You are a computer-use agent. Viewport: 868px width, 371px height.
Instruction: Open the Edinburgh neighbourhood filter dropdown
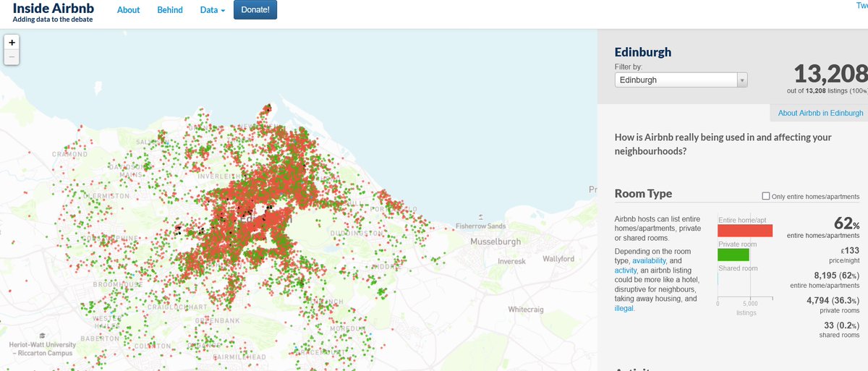pyautogui.click(x=681, y=80)
